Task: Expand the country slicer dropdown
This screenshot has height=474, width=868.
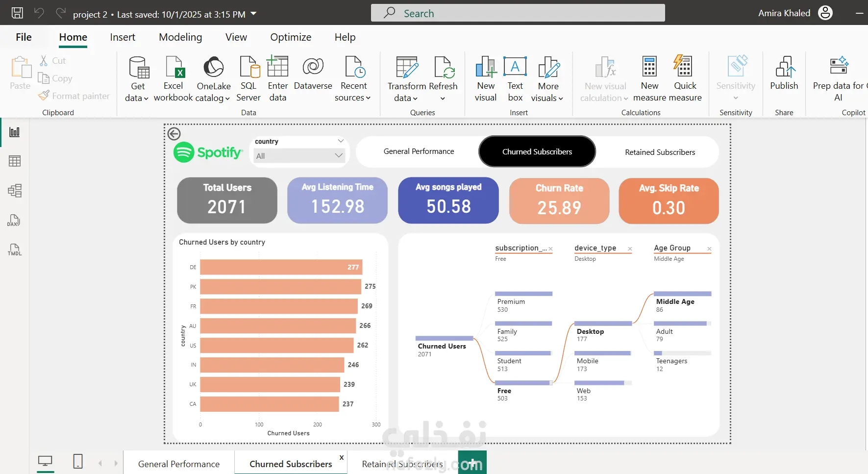Action: tap(339, 156)
